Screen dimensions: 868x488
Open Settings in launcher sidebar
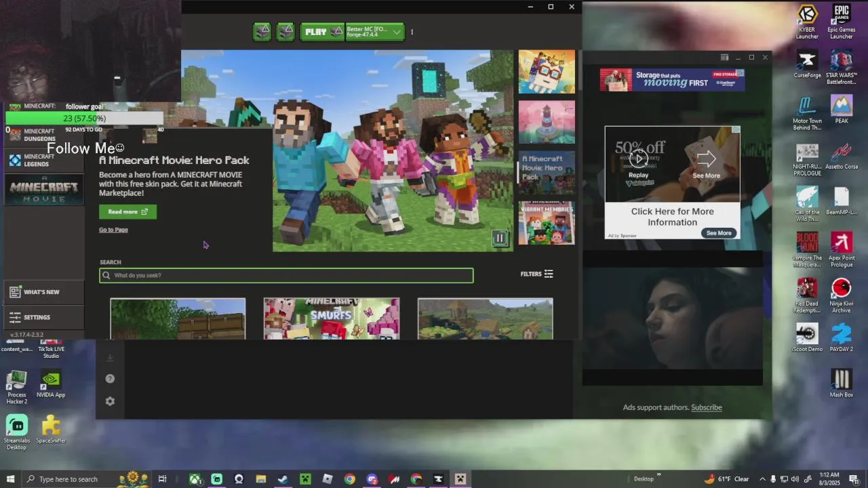tap(43, 317)
